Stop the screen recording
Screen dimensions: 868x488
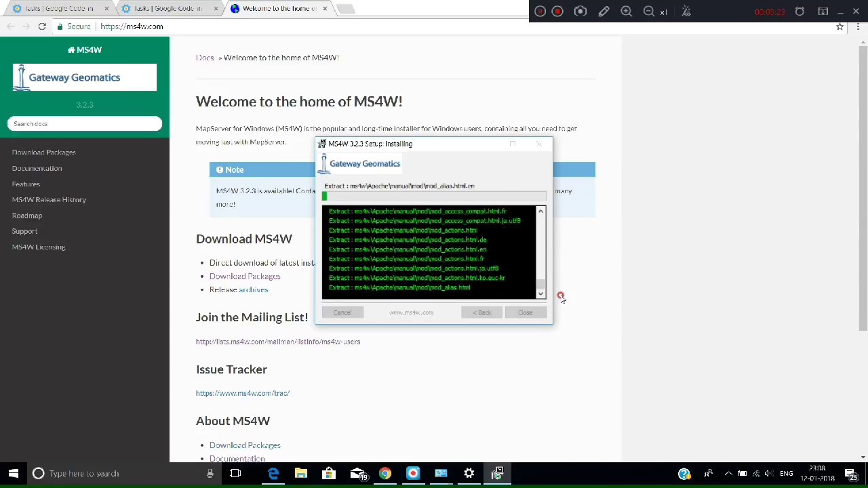[x=557, y=12]
